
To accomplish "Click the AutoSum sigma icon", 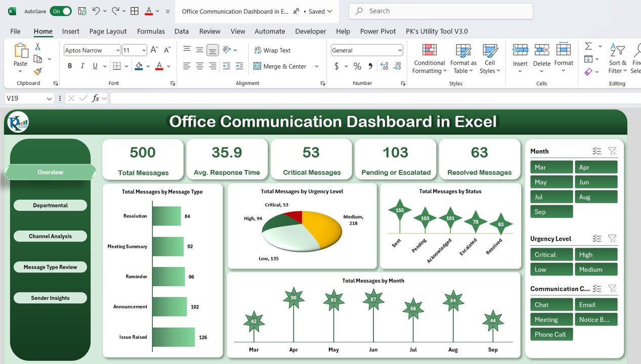I will pyautogui.click(x=588, y=47).
